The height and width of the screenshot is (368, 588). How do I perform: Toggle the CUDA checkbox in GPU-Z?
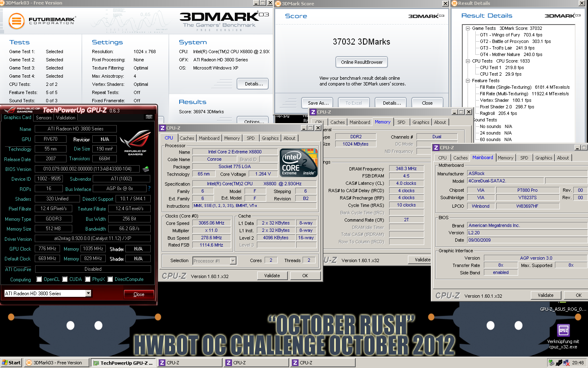click(65, 279)
